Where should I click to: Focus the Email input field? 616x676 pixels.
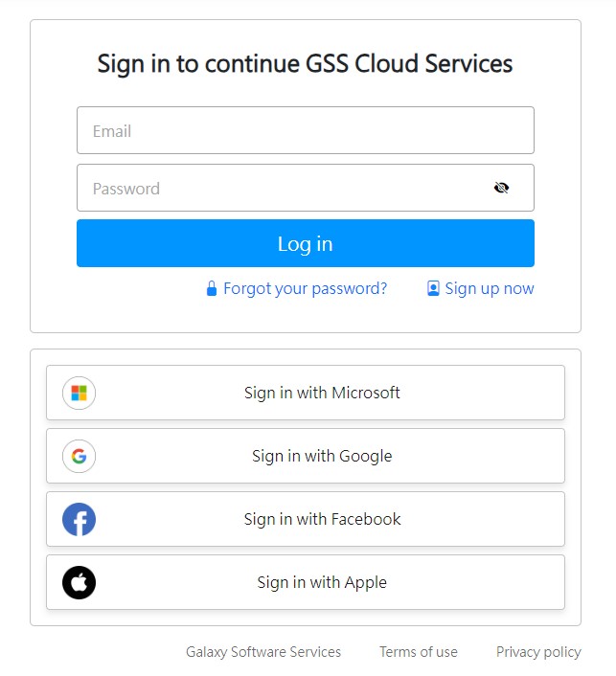pos(305,130)
